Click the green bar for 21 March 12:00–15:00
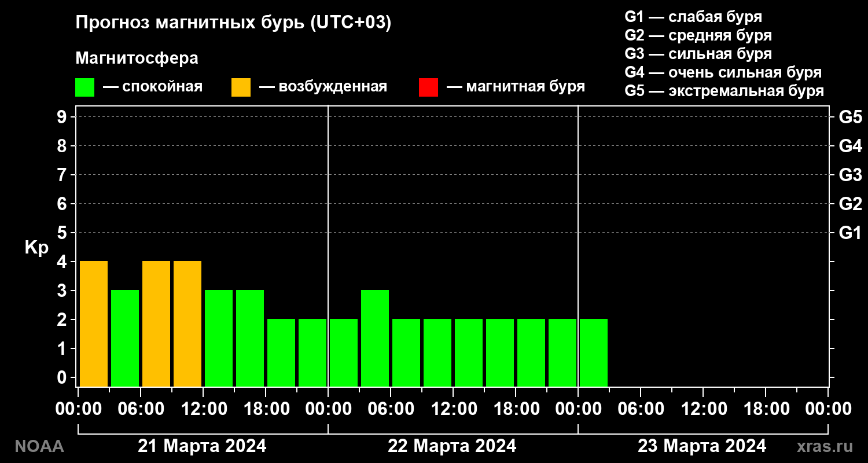The image size is (868, 463). pos(219,338)
